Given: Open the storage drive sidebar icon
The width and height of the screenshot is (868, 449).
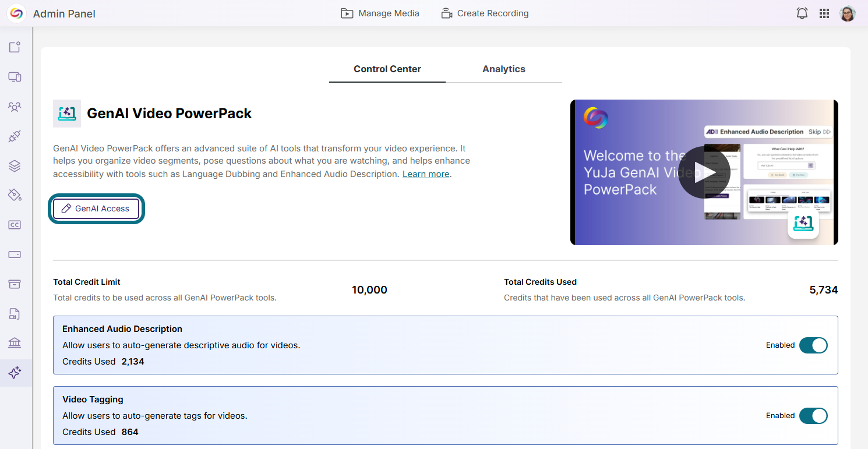Looking at the screenshot, I should point(15,254).
